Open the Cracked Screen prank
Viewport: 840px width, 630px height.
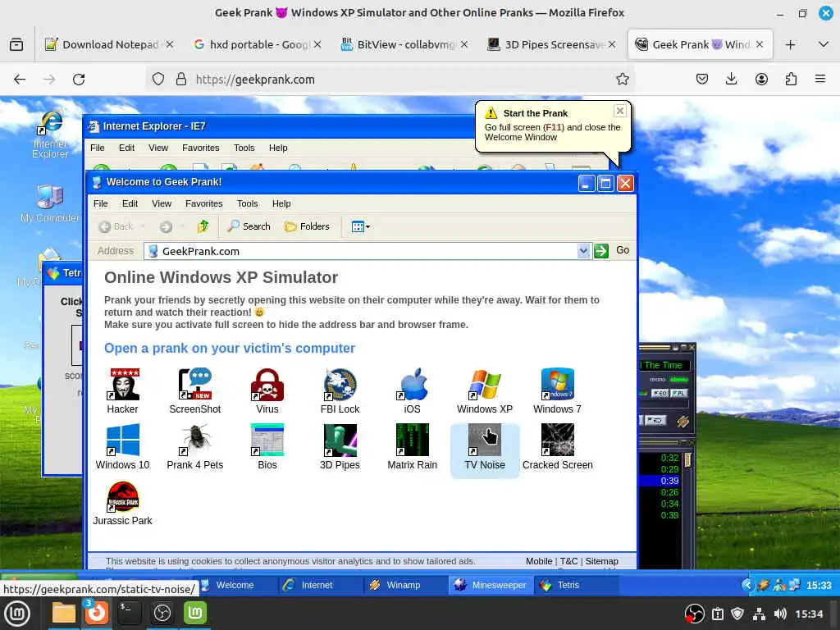point(557,447)
